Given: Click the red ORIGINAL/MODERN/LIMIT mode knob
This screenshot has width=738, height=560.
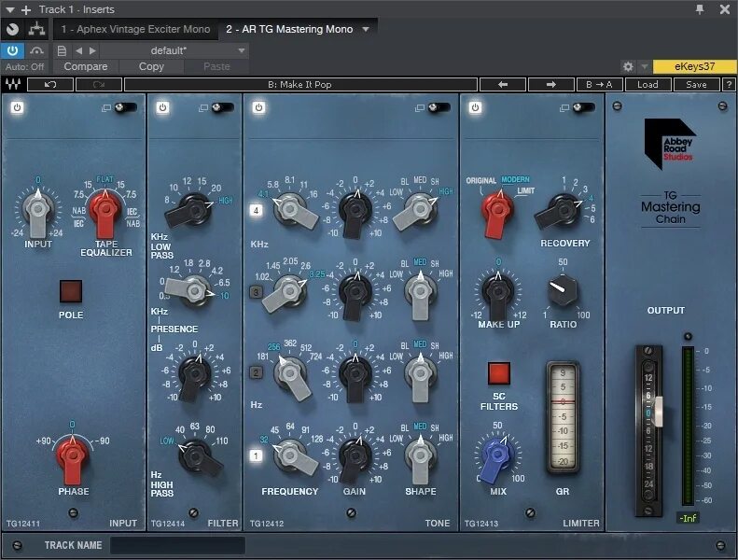Looking at the screenshot, I should (x=498, y=210).
